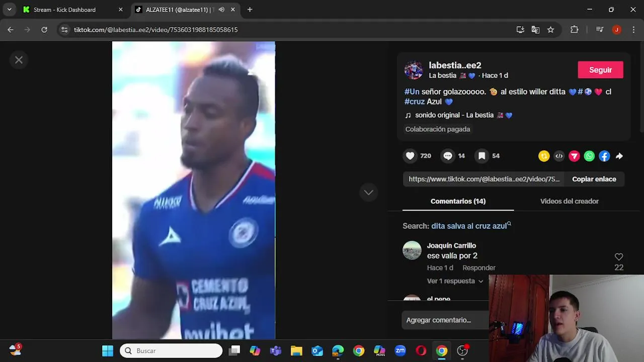Get the embed code via </> icon
644x362 pixels.
[559, 156]
